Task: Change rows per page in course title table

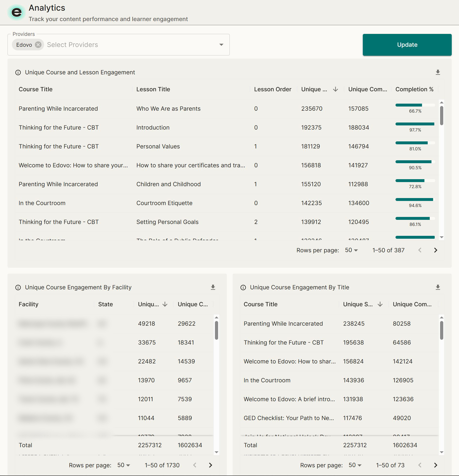Action: (355, 465)
